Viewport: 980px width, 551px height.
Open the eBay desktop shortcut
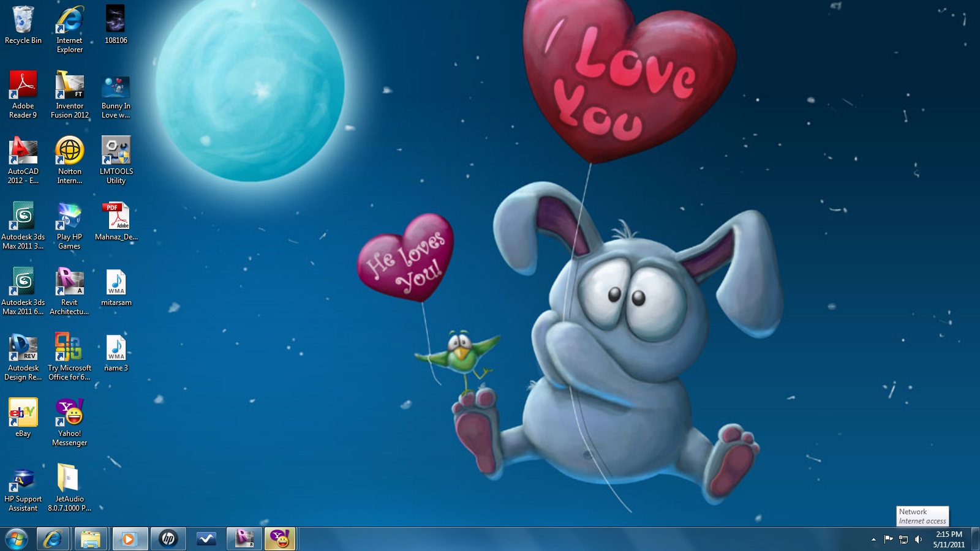(x=23, y=413)
